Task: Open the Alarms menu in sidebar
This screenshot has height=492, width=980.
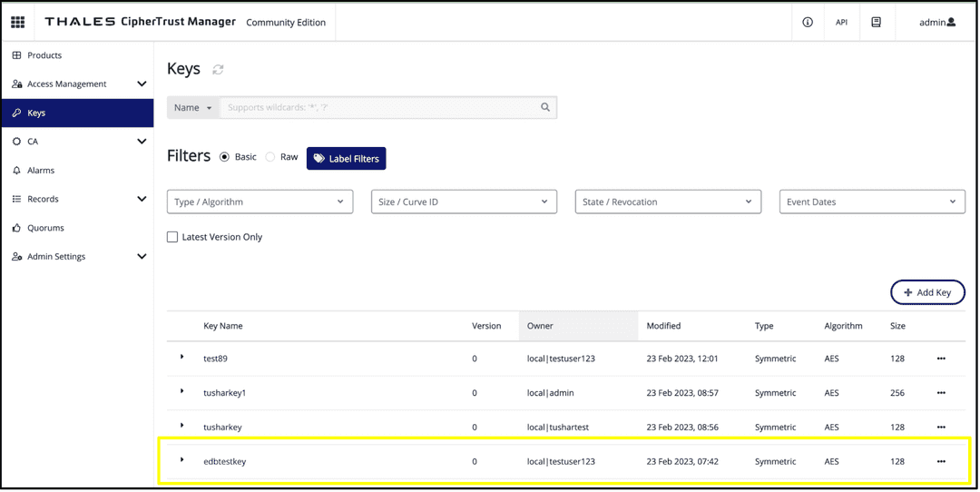Action: point(41,170)
